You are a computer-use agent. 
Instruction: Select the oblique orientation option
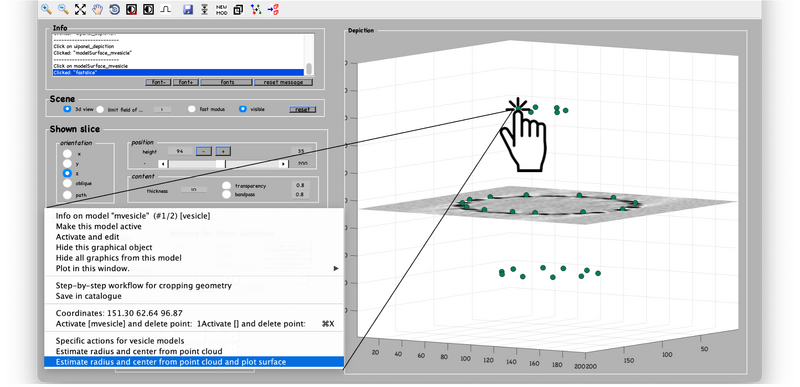click(67, 183)
